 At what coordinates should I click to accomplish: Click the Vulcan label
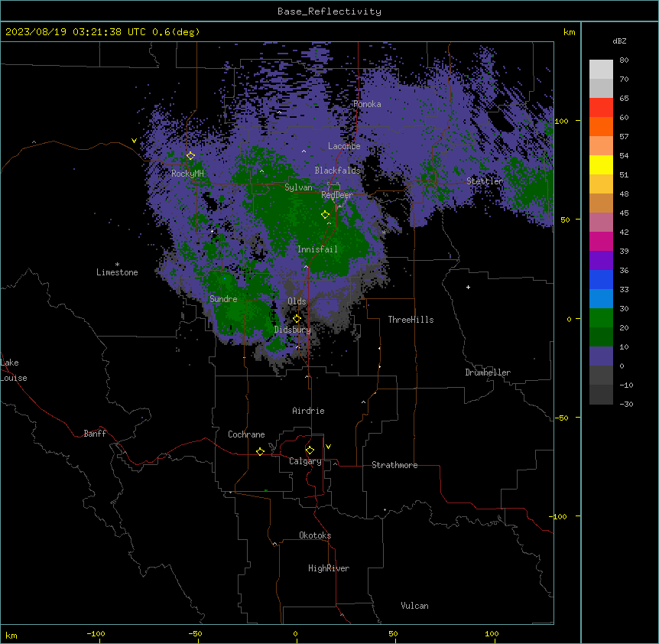pyautogui.click(x=414, y=606)
